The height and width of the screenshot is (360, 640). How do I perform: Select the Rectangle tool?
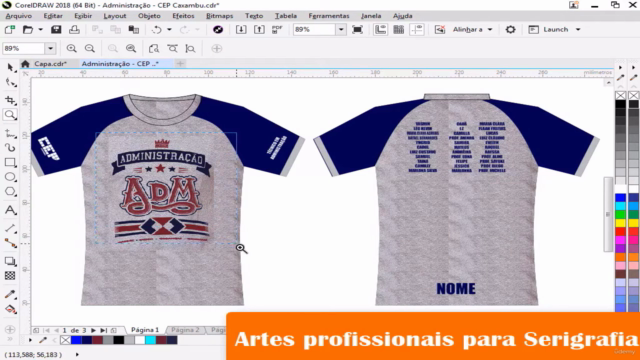[10, 162]
